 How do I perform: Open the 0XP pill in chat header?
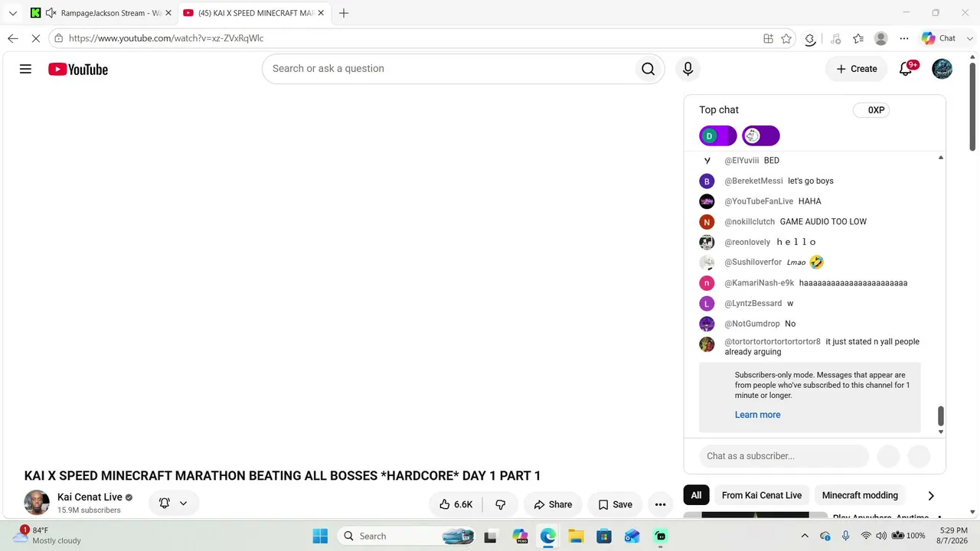[x=871, y=110]
